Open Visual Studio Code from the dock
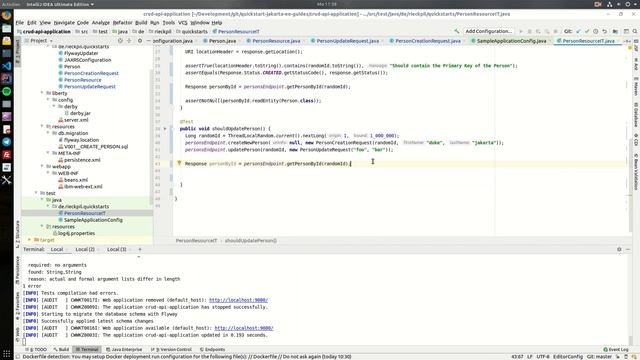 point(7,66)
